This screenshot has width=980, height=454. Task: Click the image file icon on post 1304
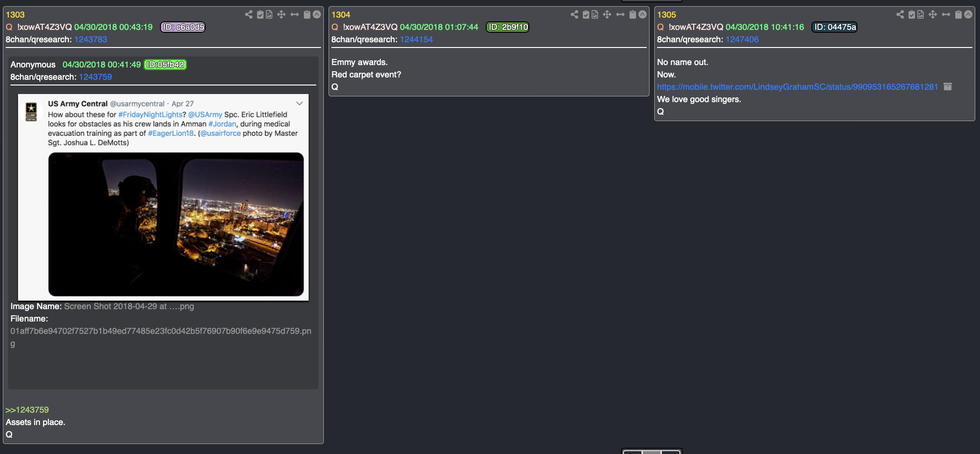tap(595, 15)
